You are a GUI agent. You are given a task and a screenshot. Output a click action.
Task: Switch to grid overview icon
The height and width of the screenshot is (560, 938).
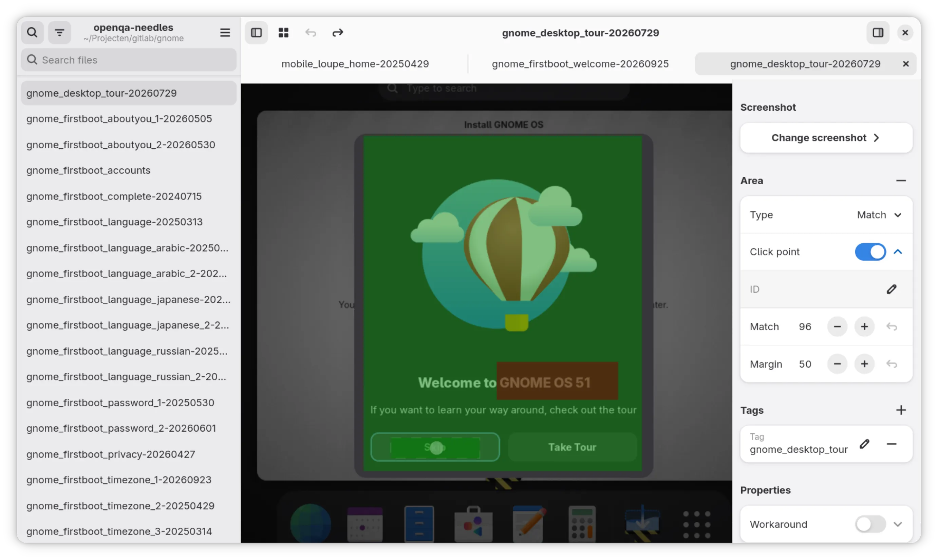coord(283,33)
